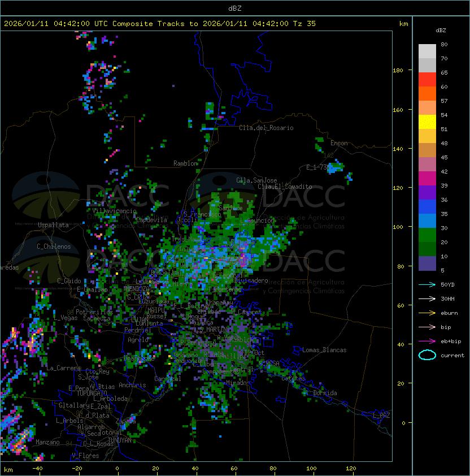
Task: Click the 'Clla.del_Rosario' map label
Action: click(x=266, y=128)
